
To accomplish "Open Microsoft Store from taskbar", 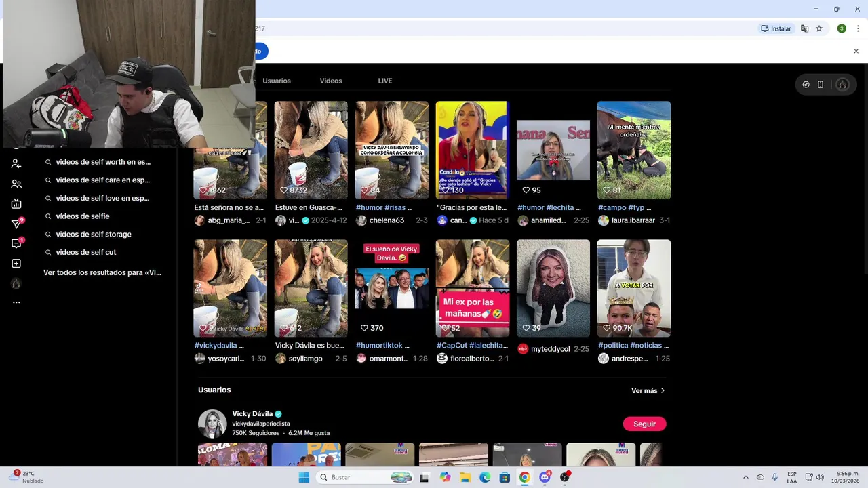I will (x=505, y=477).
